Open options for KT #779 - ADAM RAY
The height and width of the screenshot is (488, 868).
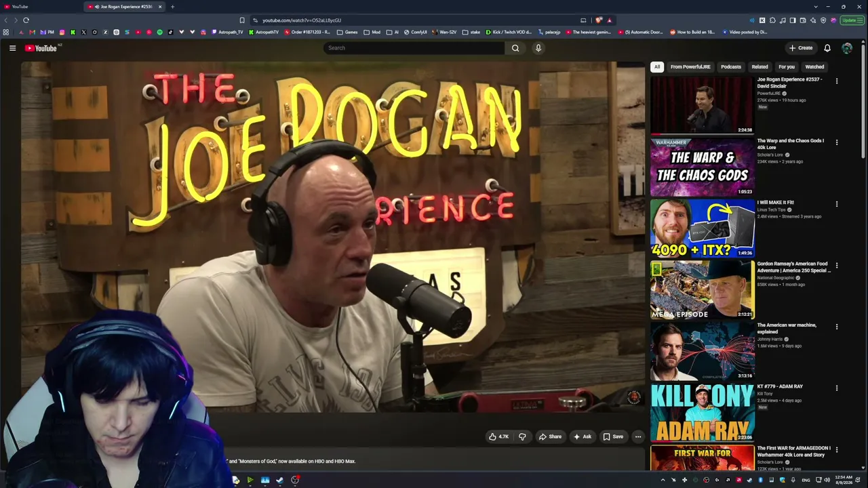(x=837, y=388)
